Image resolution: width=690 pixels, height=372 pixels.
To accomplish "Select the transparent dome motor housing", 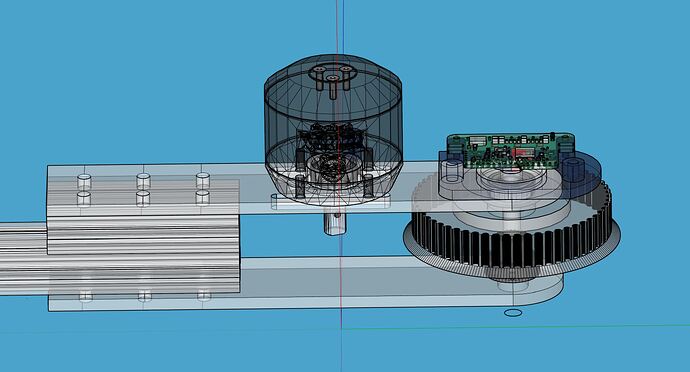I will point(333,130).
